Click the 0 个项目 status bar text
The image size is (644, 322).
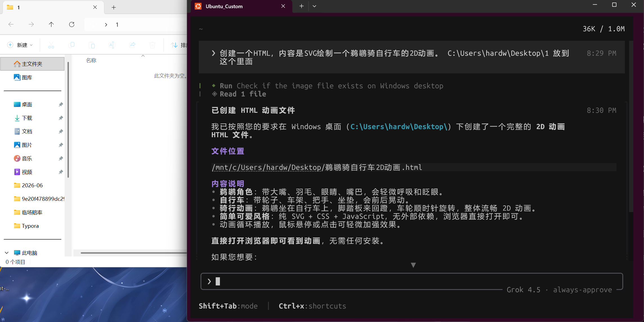pyautogui.click(x=15, y=262)
